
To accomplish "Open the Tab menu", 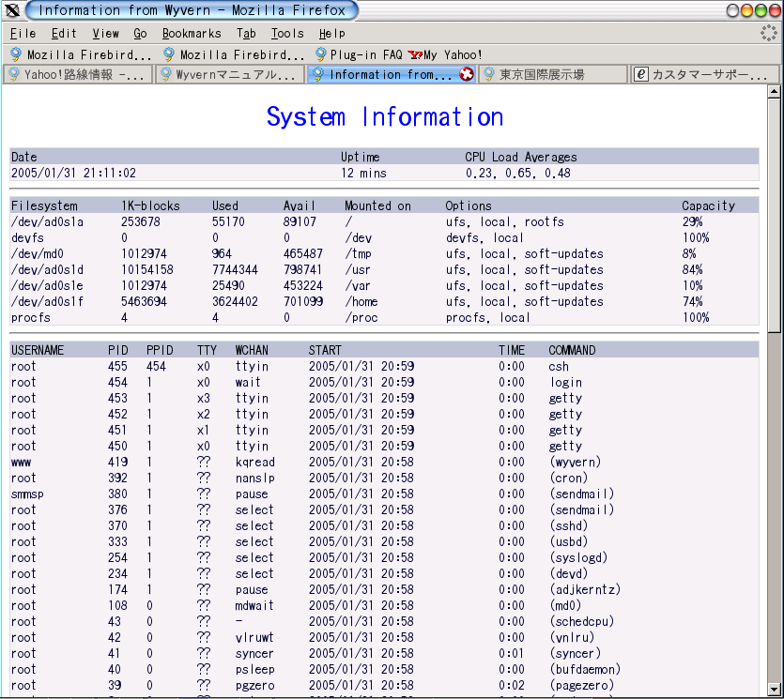I will click(x=246, y=34).
